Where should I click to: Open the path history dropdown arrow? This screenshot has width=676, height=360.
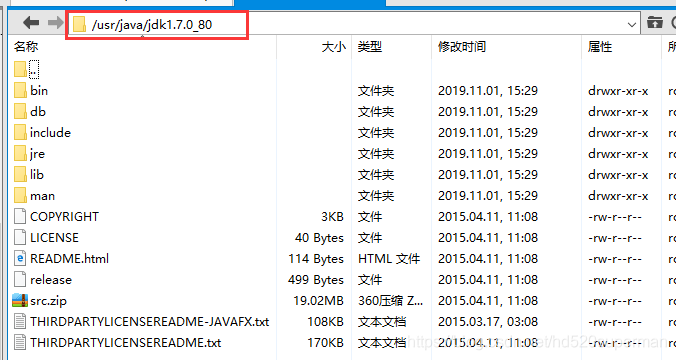pos(632,25)
